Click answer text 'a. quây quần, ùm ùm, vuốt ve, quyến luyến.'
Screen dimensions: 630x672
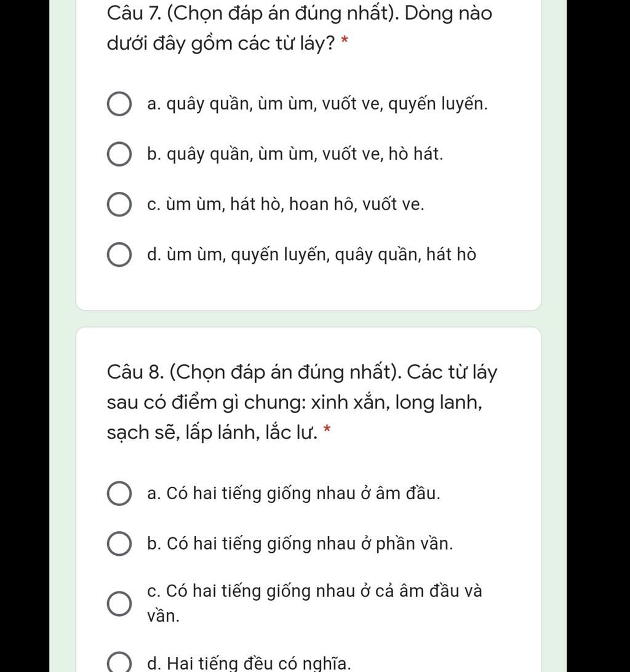tap(317, 104)
